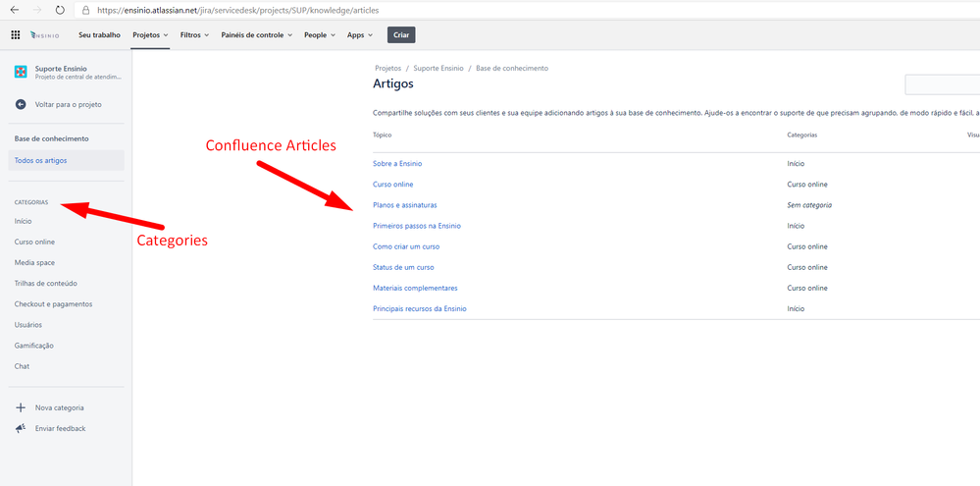Screen dimensions: 980x486
Task: Click the browser back arrow
Action: coord(15,10)
